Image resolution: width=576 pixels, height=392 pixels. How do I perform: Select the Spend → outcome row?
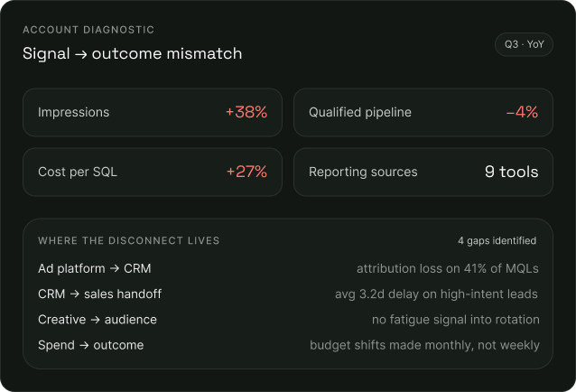[288, 345]
